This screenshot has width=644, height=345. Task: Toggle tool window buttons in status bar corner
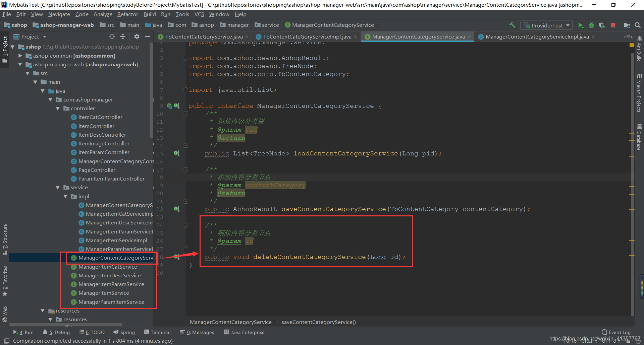click(x=7, y=341)
